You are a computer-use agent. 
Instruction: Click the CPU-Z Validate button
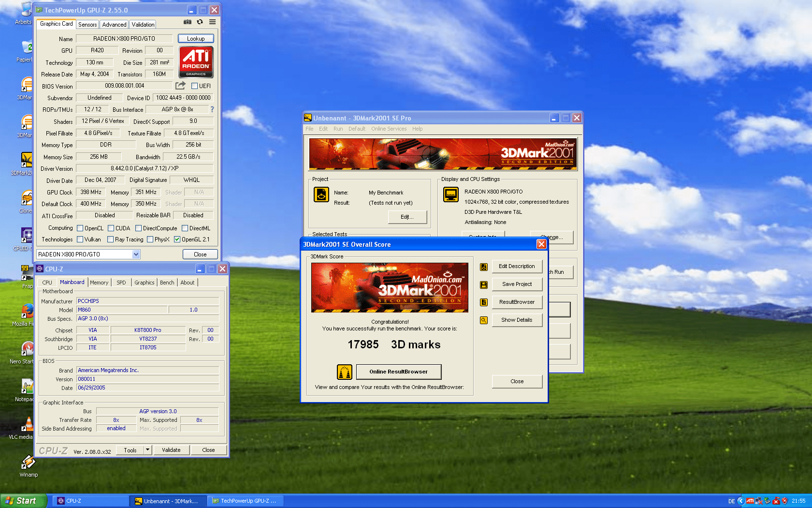click(171, 450)
